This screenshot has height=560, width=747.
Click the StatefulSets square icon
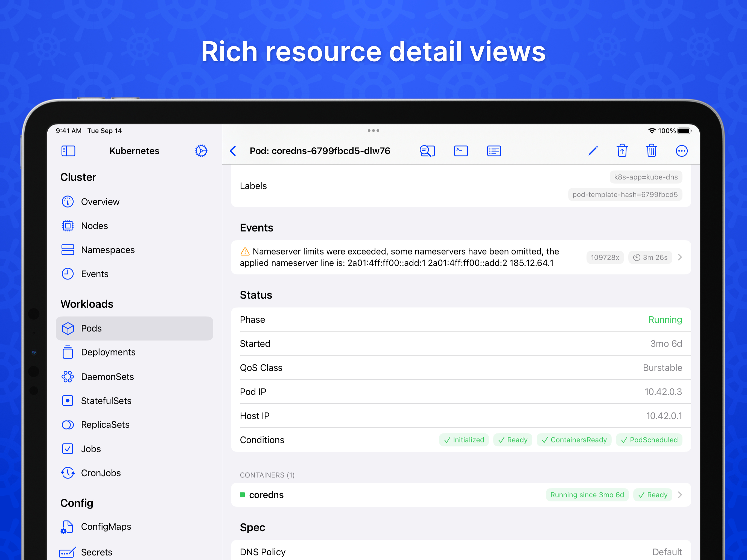point(68,401)
